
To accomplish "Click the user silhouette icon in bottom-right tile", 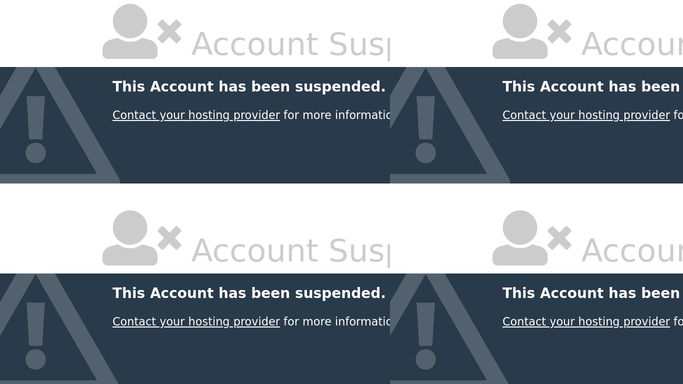I will (x=520, y=238).
